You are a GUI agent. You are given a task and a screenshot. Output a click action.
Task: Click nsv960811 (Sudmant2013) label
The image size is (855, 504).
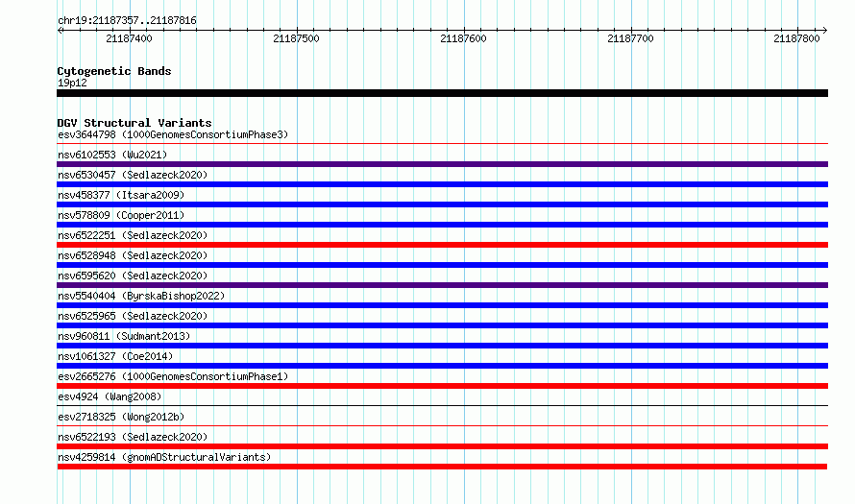[x=124, y=336]
